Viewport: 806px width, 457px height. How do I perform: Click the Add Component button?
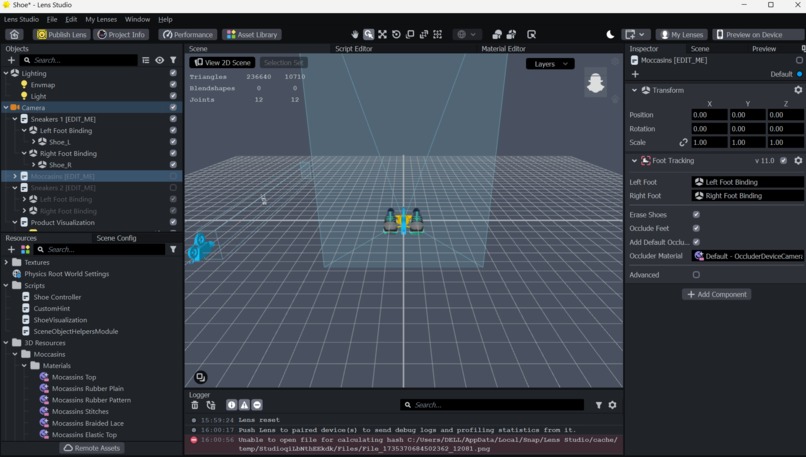click(x=717, y=295)
